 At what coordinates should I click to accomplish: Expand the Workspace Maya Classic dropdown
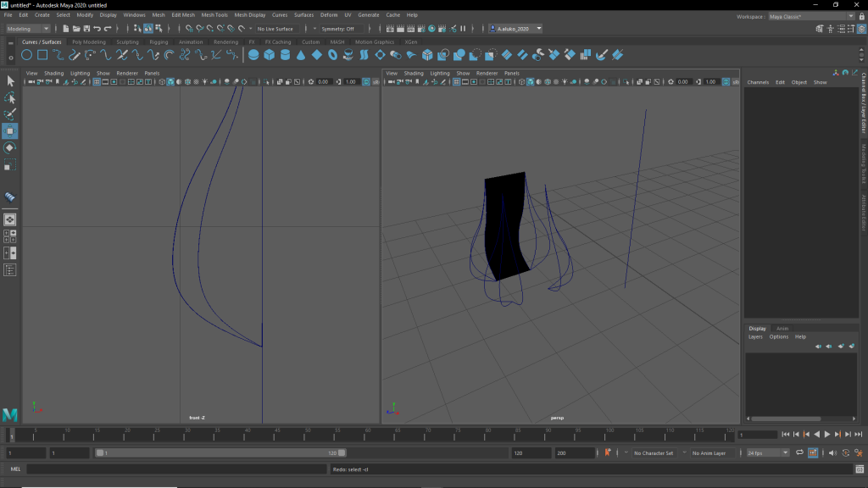pos(812,16)
